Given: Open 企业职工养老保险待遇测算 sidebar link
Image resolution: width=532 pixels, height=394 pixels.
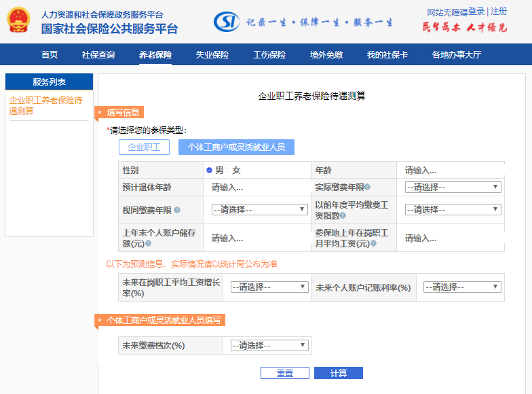Looking at the screenshot, I should click(x=46, y=106).
